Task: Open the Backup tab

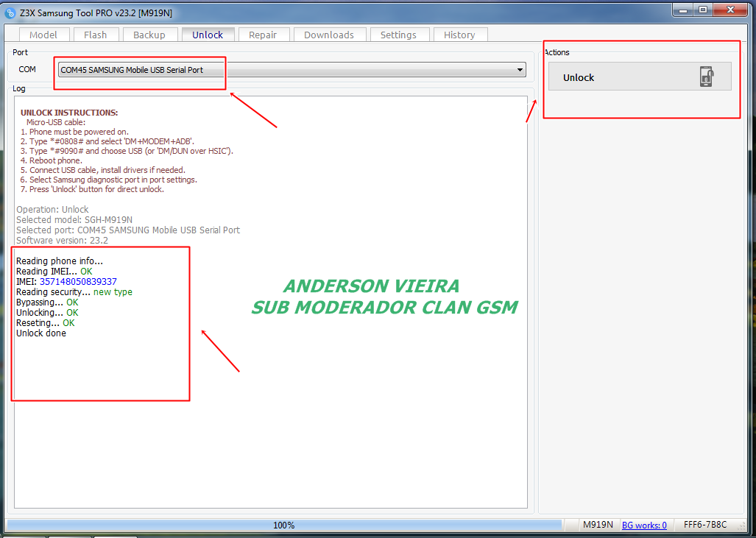Action: (149, 35)
